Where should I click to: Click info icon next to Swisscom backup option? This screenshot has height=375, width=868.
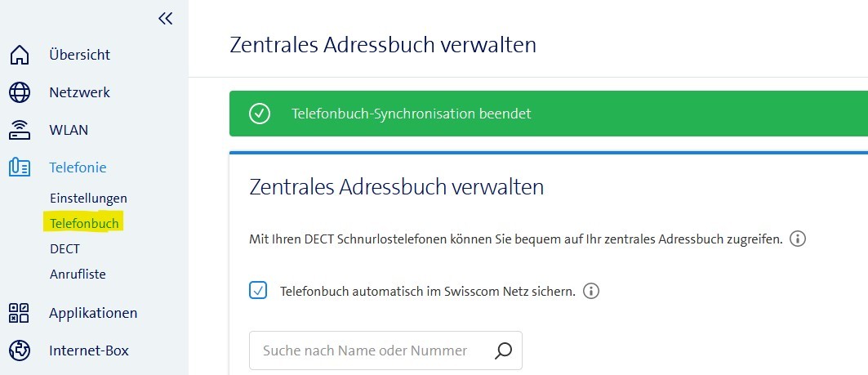pos(592,290)
